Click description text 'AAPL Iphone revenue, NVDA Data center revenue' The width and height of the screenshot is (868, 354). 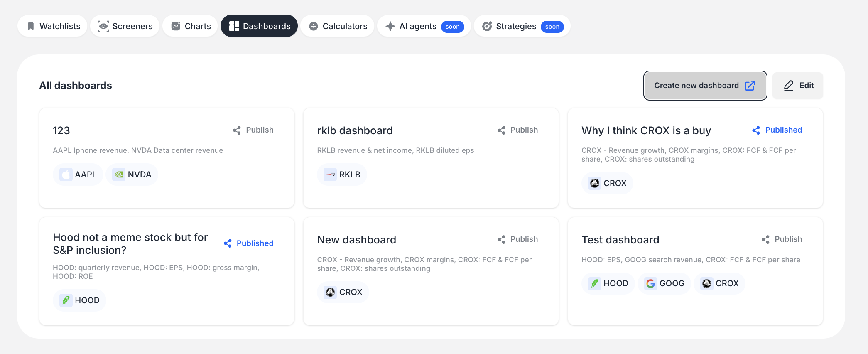[x=138, y=150]
